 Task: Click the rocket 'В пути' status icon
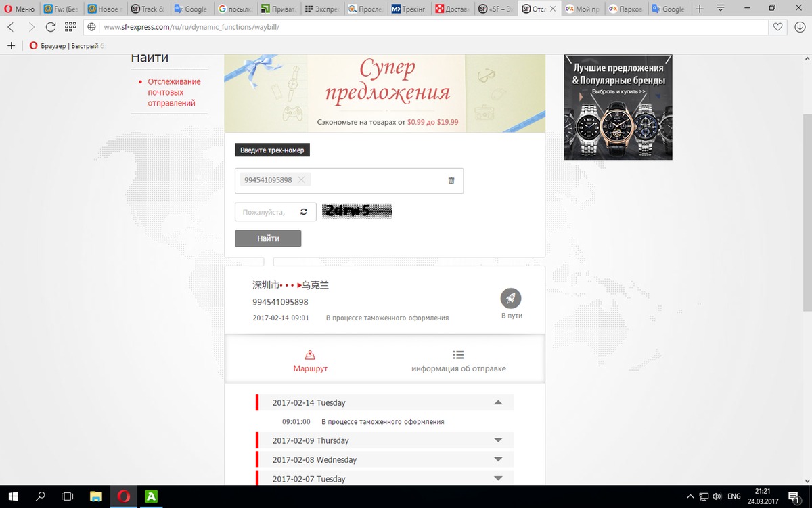(511, 298)
